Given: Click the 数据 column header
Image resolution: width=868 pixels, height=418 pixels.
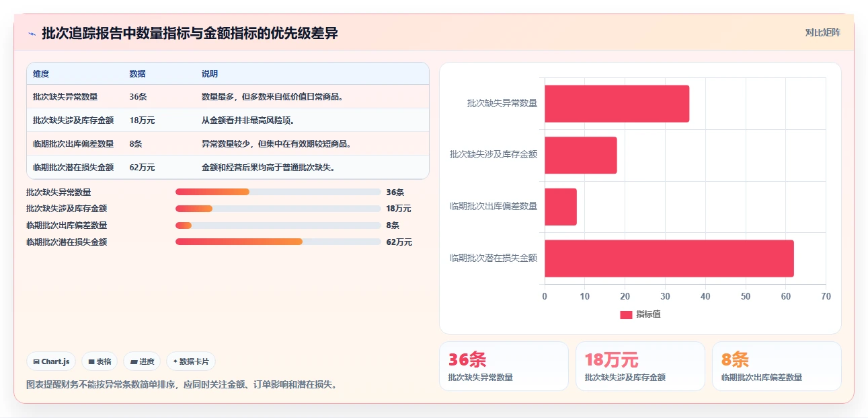Looking at the screenshot, I should pos(137,74).
